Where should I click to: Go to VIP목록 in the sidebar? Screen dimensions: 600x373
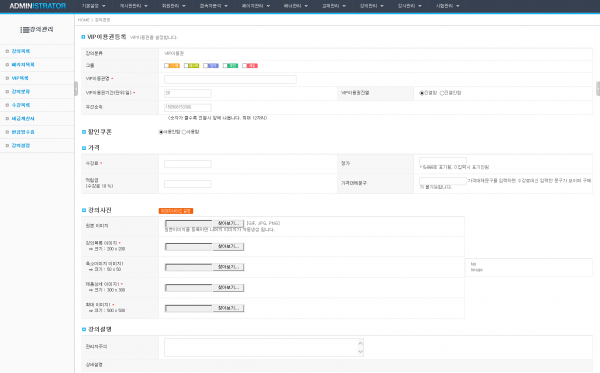(x=20, y=78)
